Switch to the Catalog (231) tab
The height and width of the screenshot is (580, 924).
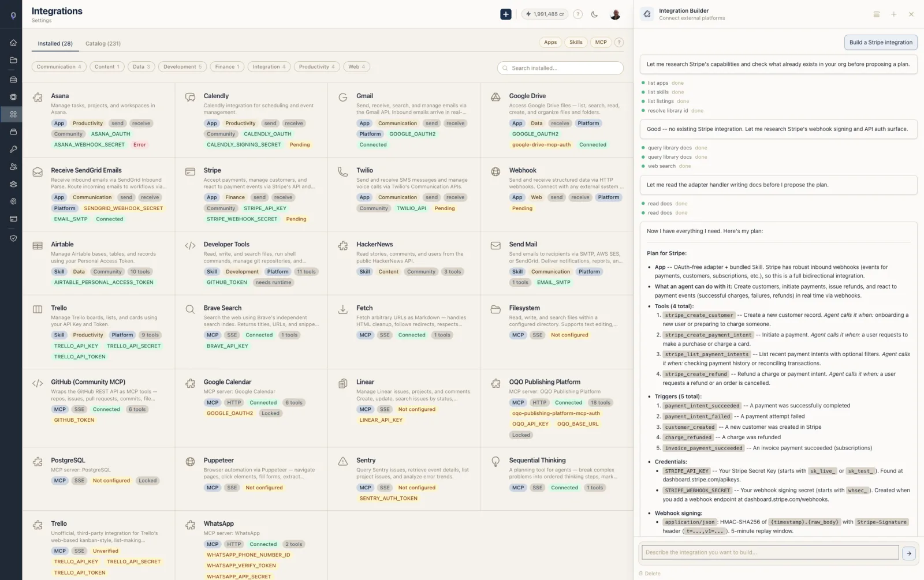pyautogui.click(x=103, y=43)
